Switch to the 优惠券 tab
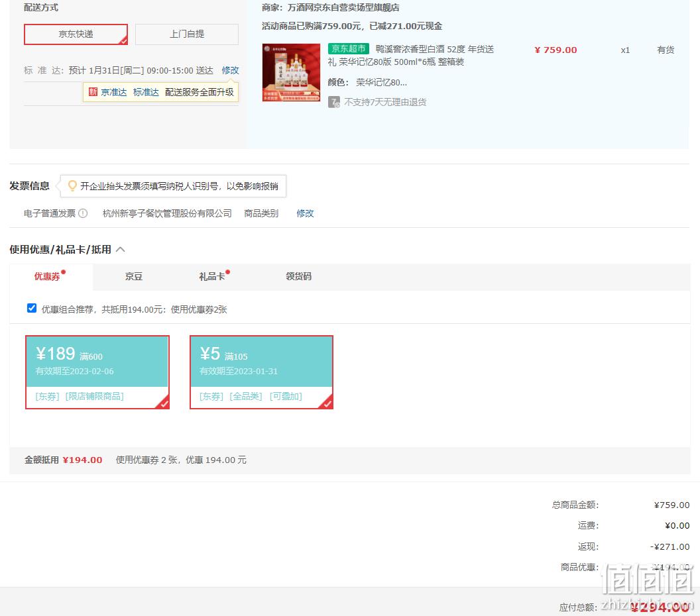The height and width of the screenshot is (616, 700). point(47,277)
